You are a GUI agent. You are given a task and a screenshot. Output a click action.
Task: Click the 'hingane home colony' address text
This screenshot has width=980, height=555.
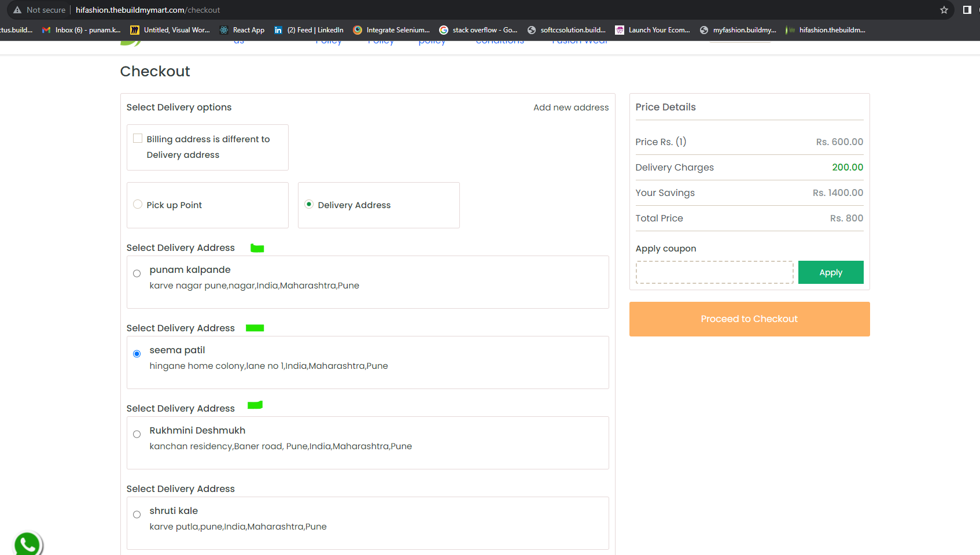[268, 366]
